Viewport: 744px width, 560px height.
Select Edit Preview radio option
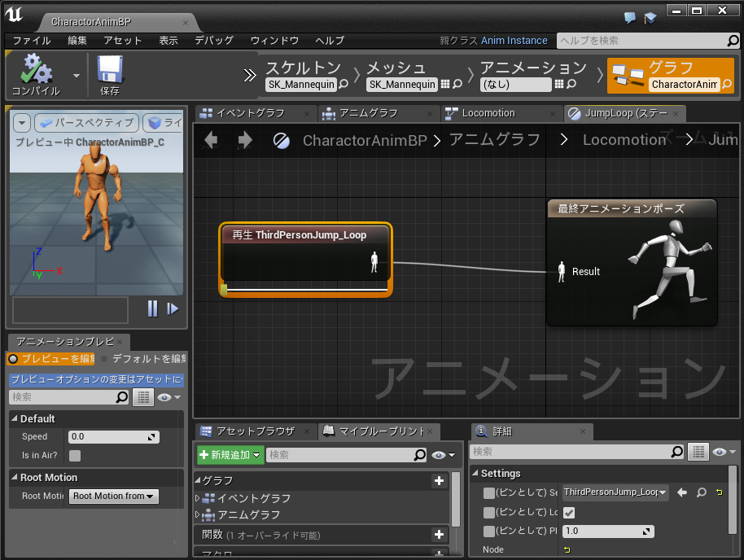[x=51, y=359]
